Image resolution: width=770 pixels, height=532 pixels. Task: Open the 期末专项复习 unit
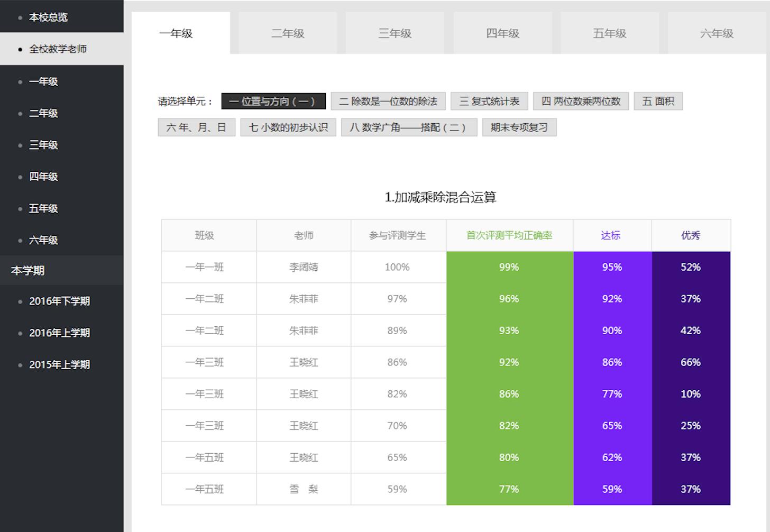[519, 127]
